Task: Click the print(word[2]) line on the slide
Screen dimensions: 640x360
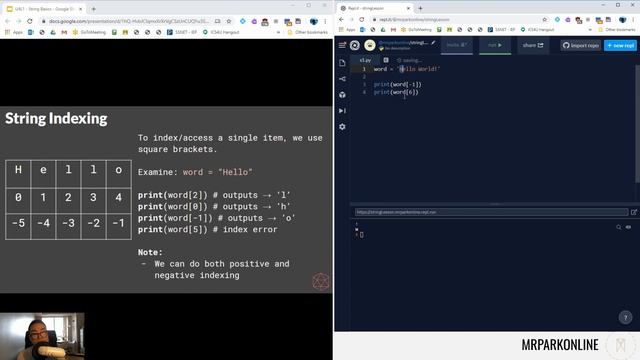Action: click(214, 195)
